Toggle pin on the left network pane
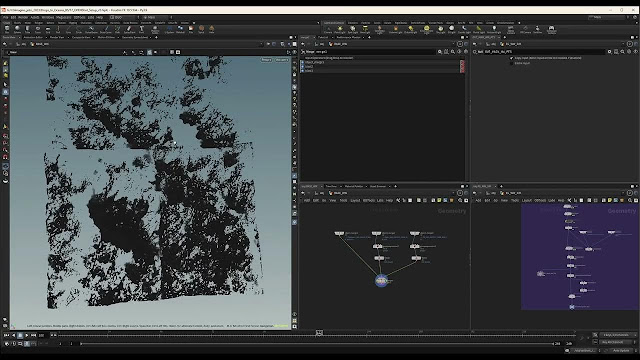 460,193
